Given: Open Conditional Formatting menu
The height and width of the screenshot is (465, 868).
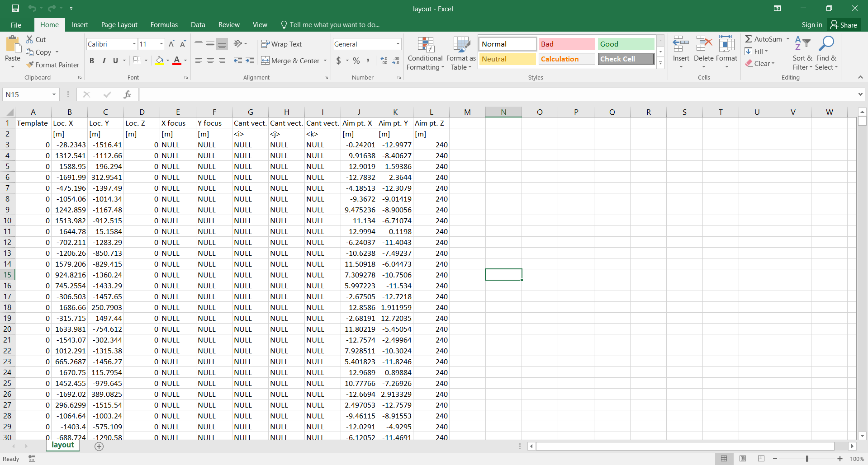Looking at the screenshot, I should (x=425, y=53).
